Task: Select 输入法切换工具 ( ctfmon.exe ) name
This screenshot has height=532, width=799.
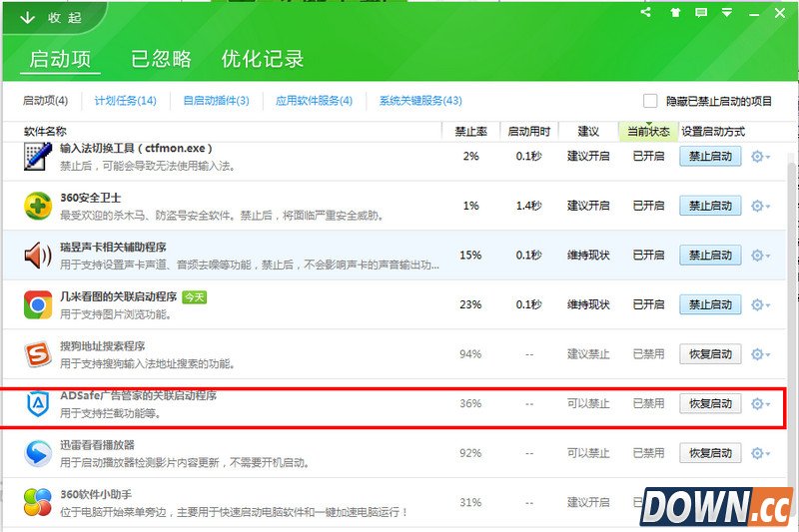Action: point(136,148)
